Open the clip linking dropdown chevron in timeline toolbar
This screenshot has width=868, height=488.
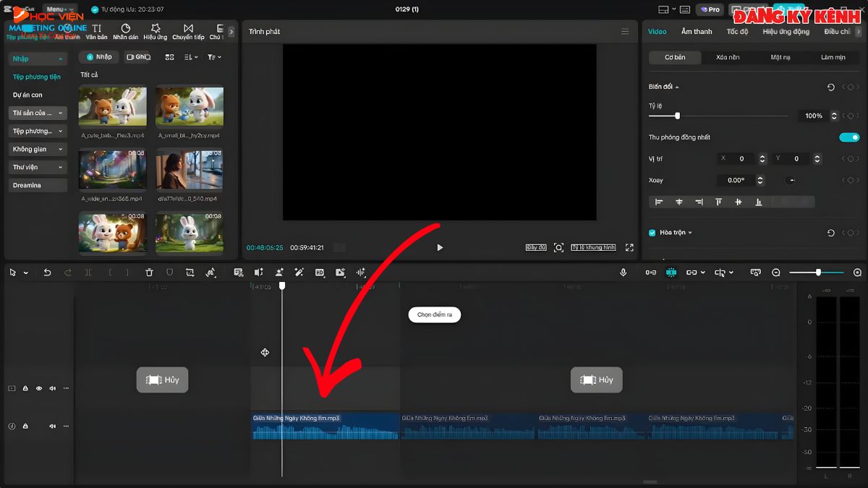point(703,273)
